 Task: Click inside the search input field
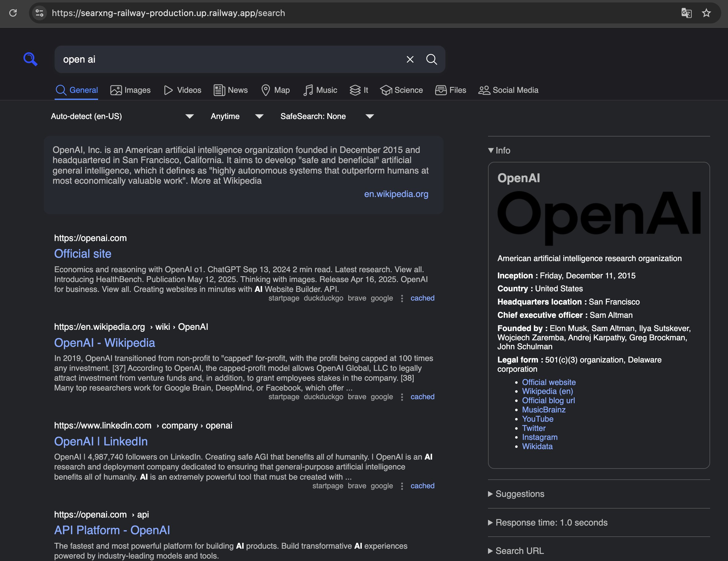[x=233, y=59]
